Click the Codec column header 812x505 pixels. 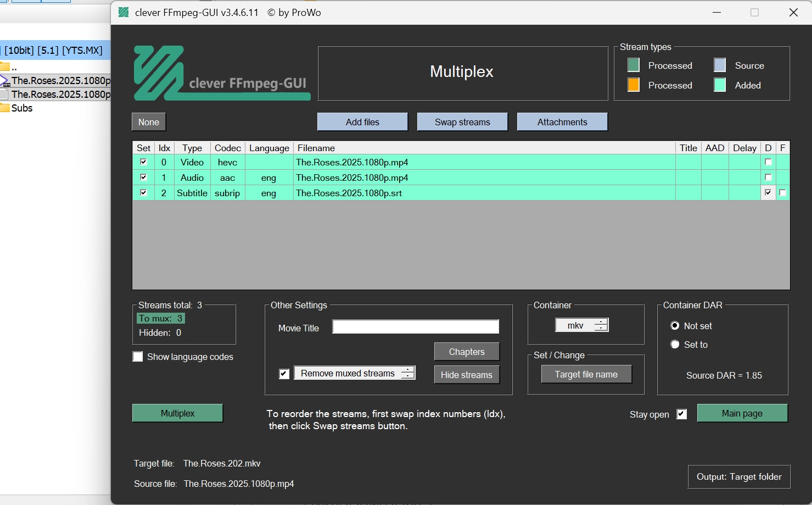click(x=228, y=148)
